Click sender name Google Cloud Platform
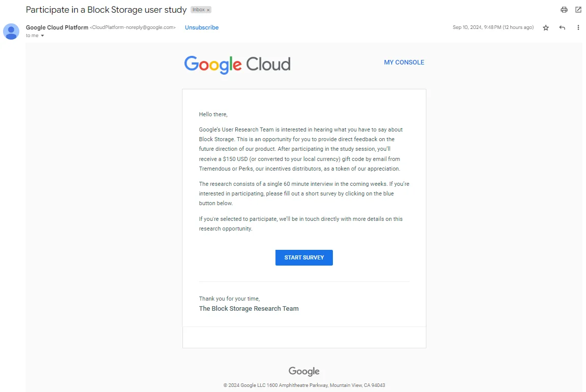586x392 pixels. pyautogui.click(x=57, y=27)
